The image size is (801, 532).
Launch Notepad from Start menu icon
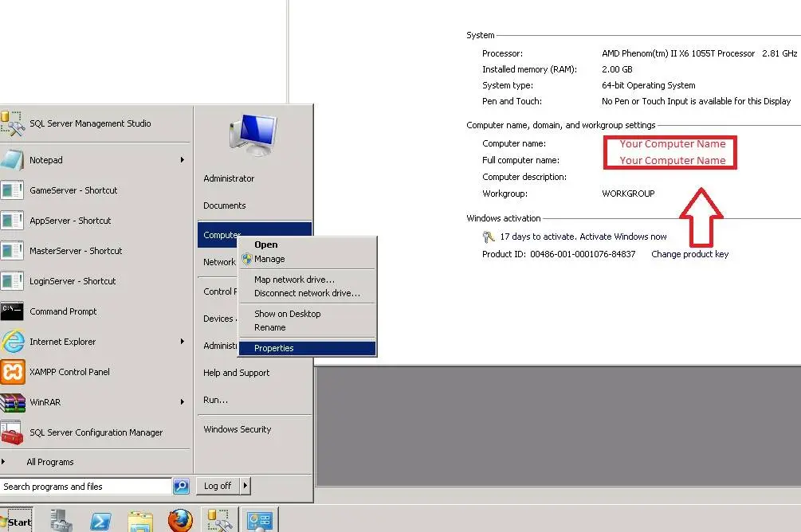[12, 160]
